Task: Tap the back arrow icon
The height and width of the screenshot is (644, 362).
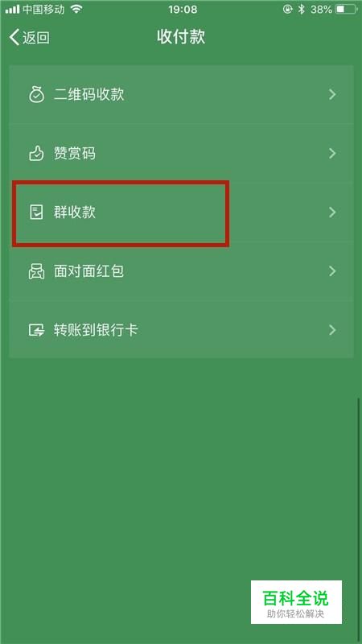Action: coord(14,37)
